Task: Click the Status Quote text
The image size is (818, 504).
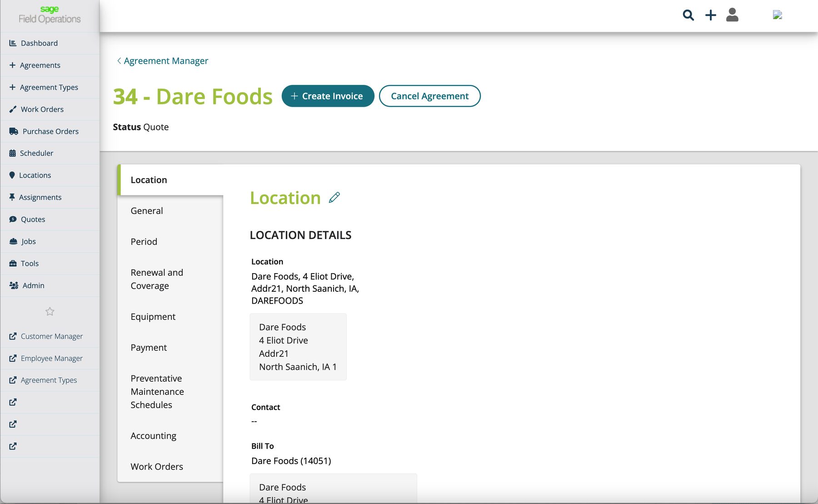Action: pyautogui.click(x=141, y=127)
